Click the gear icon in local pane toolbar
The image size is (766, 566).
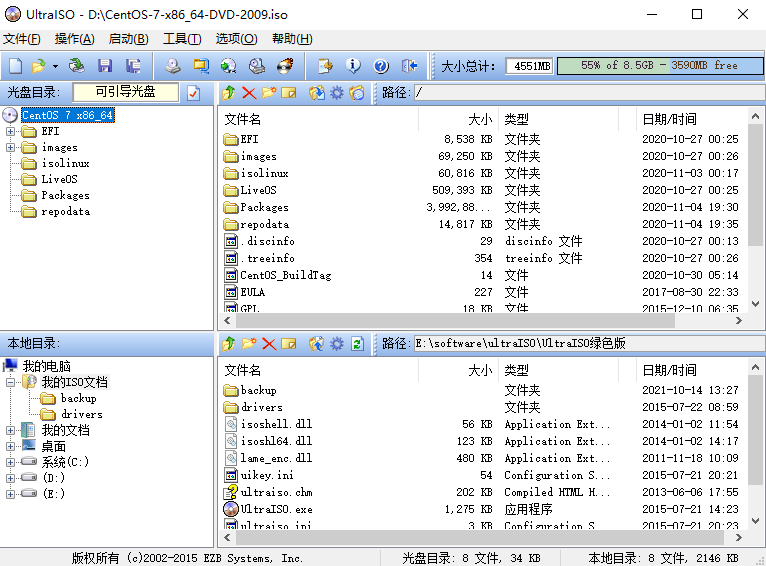[337, 343]
